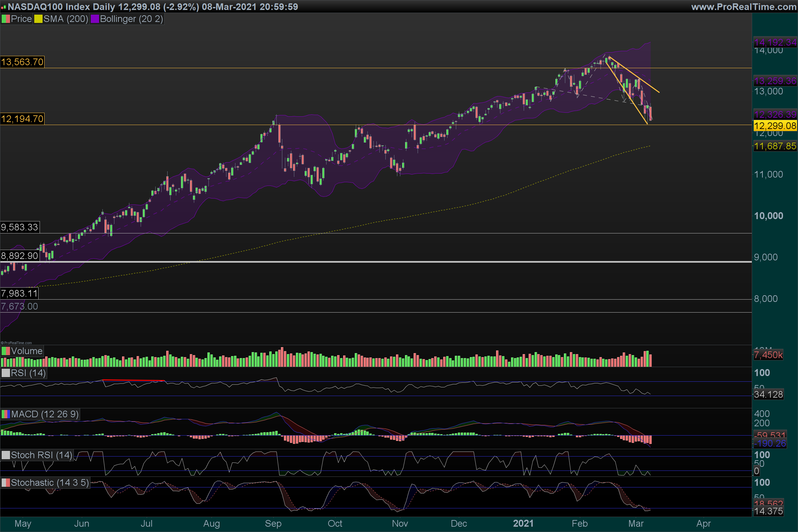798x532 pixels.
Task: Click the Volume panel indicator icon
Action: tap(5, 351)
